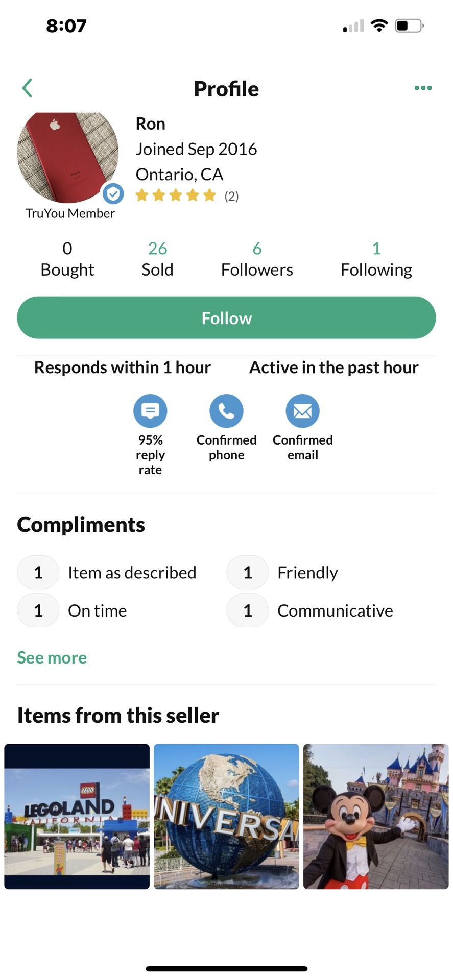Open the Legoland California listing
This screenshot has height=980, width=453.
pyautogui.click(x=77, y=816)
